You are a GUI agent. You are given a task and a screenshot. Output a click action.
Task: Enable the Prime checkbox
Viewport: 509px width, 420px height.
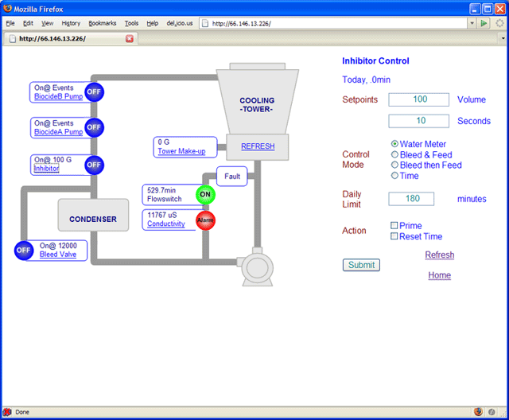click(394, 226)
